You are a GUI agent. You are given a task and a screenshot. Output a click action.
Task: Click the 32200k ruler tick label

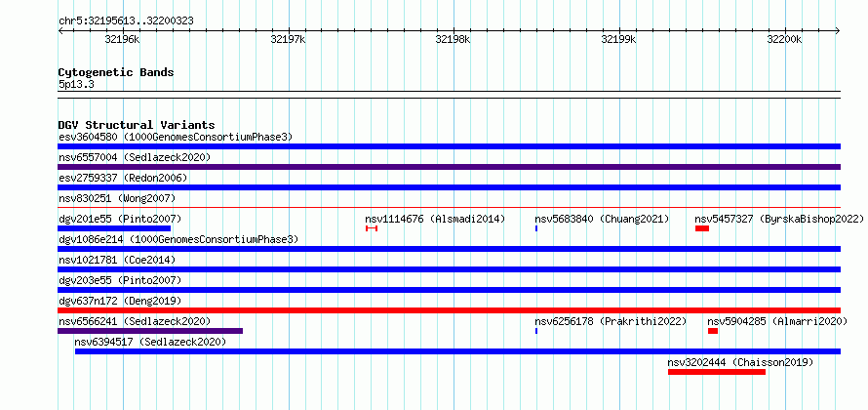784,39
